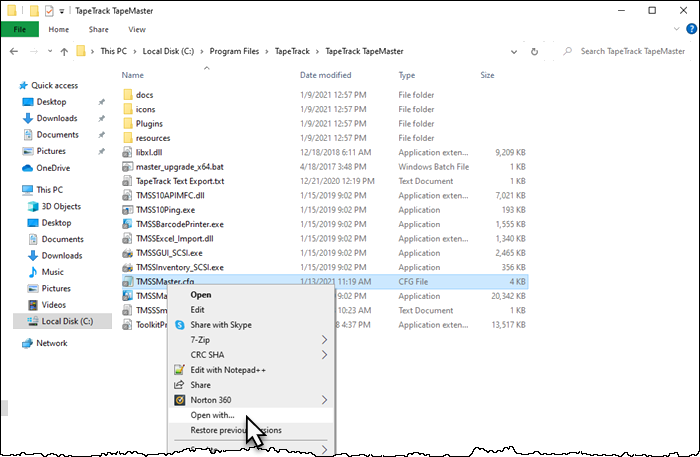This screenshot has width=700, height=457.
Task: Select TMSSBarcodePrinter.exe application icon
Action: click(x=128, y=224)
